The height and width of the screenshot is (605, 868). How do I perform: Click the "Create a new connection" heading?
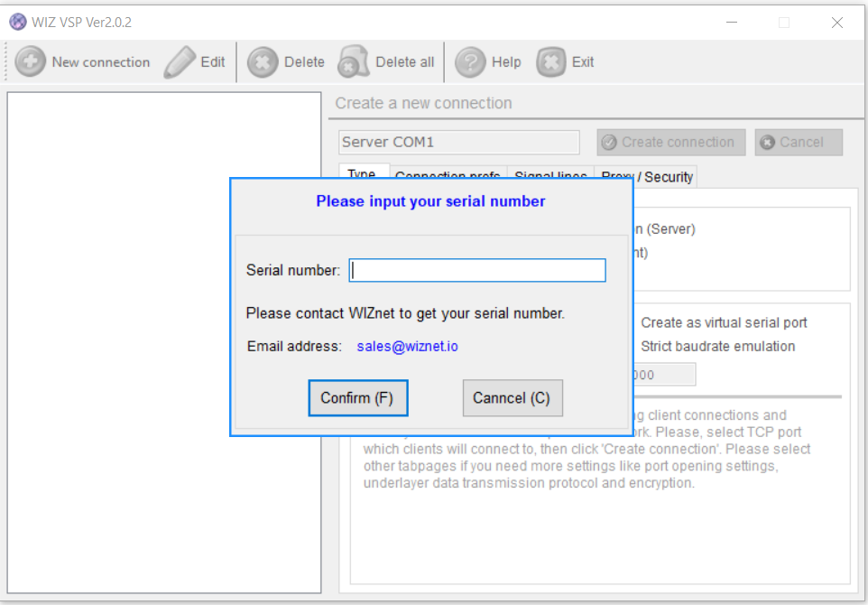pos(423,103)
